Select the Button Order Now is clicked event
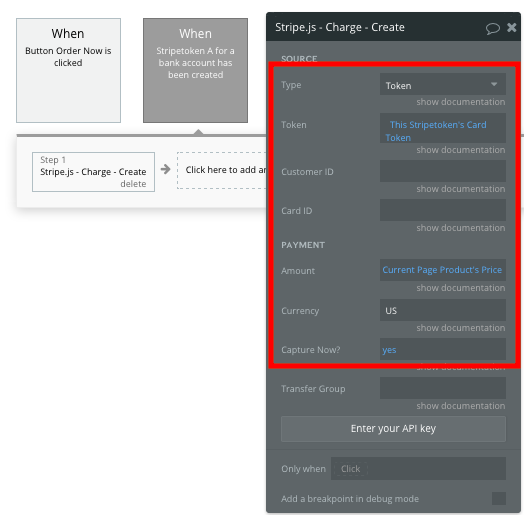Viewport: 524px width, 515px height. (x=69, y=71)
